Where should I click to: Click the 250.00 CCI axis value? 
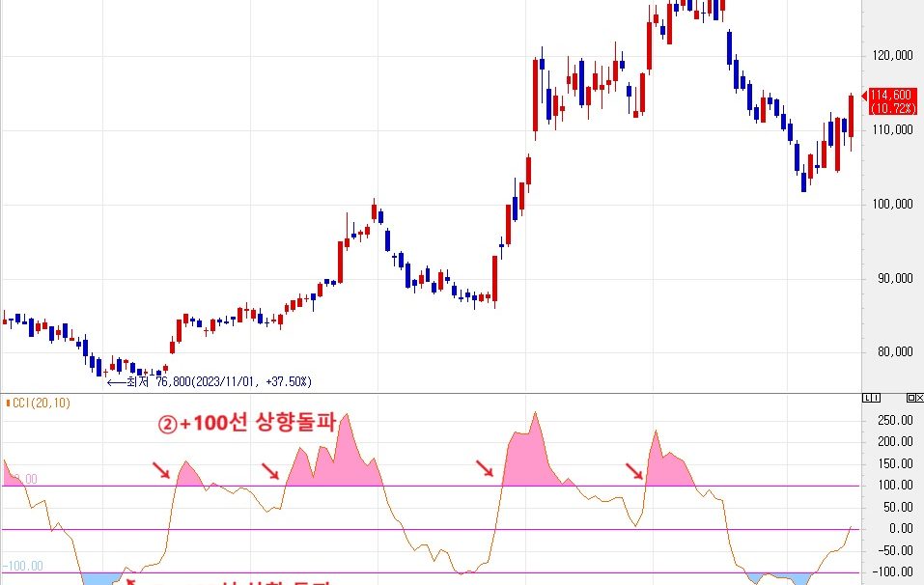tap(895, 420)
